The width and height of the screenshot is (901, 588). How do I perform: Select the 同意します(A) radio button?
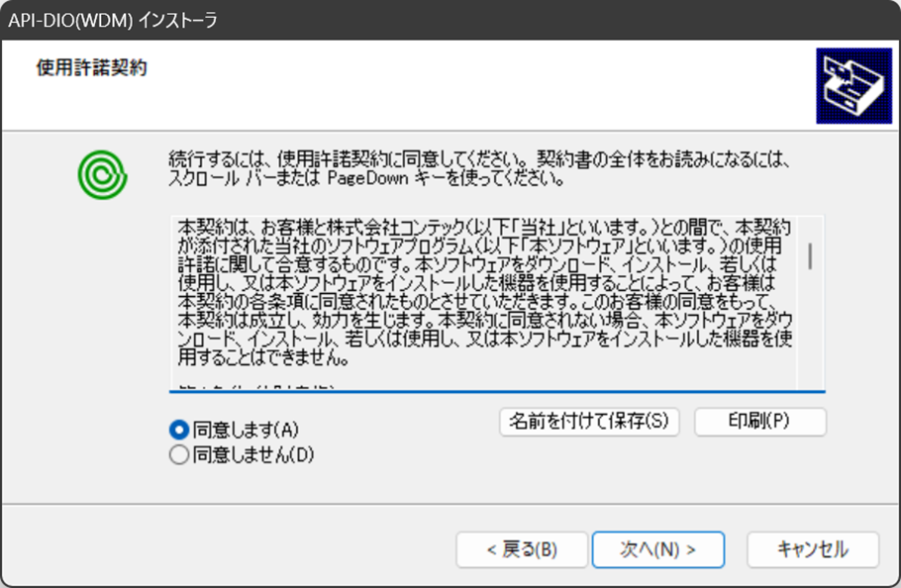[x=178, y=430]
